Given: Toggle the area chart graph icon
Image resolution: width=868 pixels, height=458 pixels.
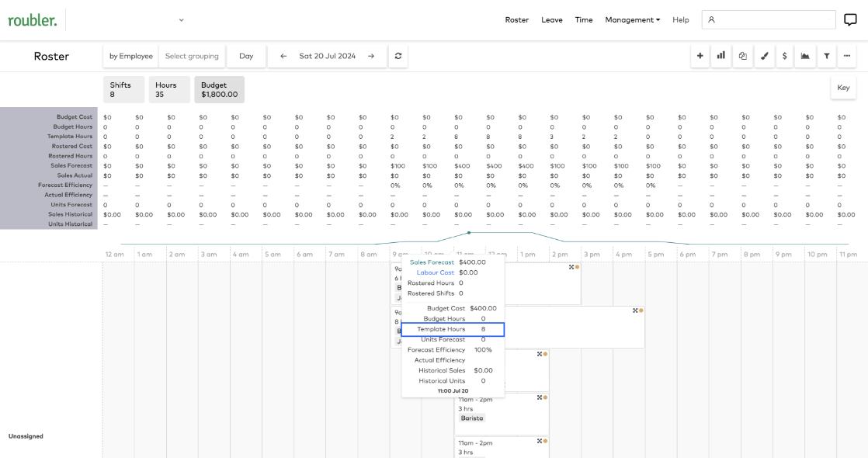Looking at the screenshot, I should [805, 56].
